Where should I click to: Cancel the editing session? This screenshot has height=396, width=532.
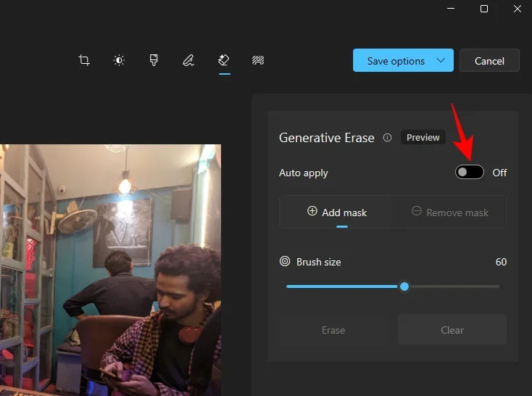pyautogui.click(x=489, y=61)
